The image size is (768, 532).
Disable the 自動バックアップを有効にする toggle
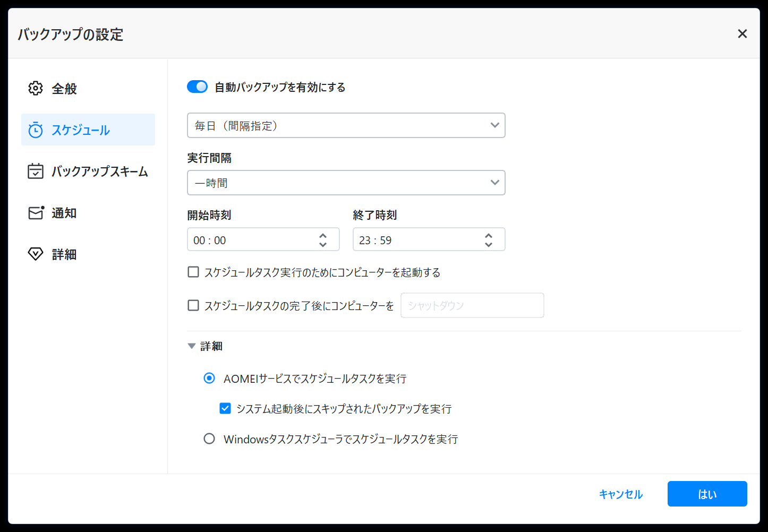click(x=198, y=87)
